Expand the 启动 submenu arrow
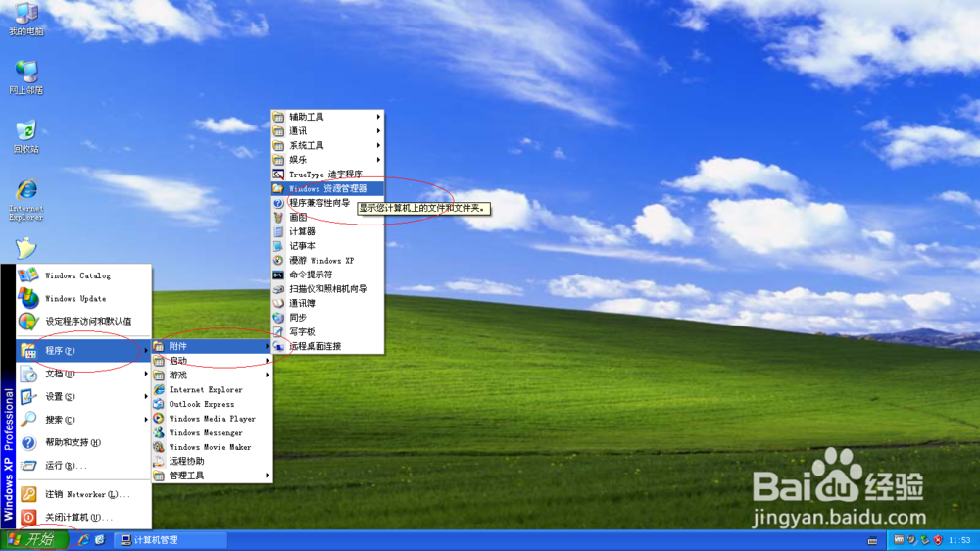Screen dimensions: 980x551 (267, 360)
